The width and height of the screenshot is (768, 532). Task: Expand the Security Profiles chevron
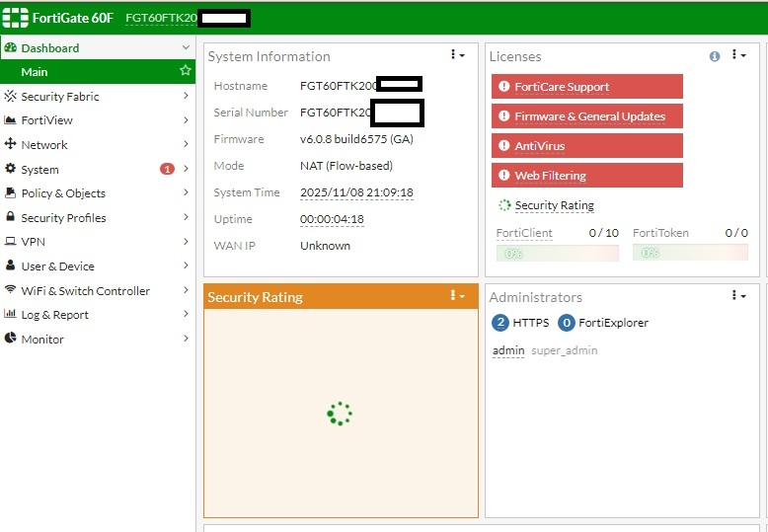coord(186,216)
